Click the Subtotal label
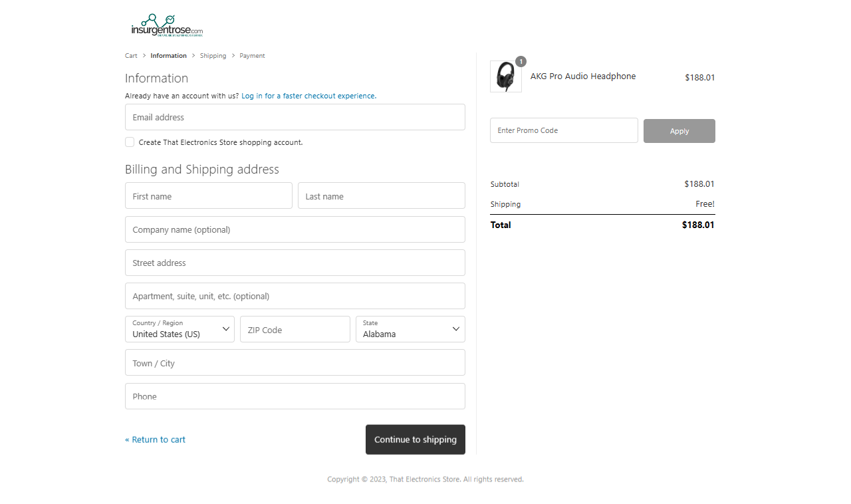This screenshot has width=851, height=504. pos(505,184)
